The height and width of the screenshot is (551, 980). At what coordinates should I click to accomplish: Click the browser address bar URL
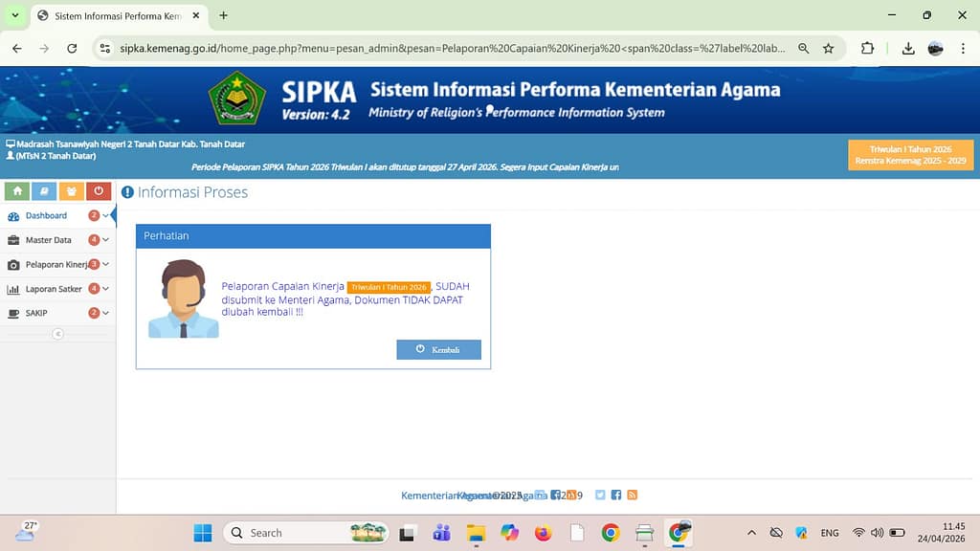pyautogui.click(x=450, y=48)
